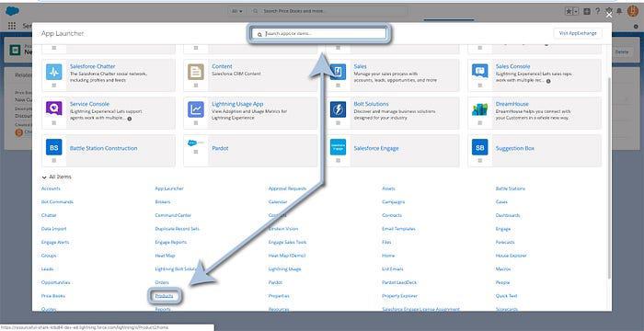
Task: Close the App Launcher dialog
Action: click(609, 15)
